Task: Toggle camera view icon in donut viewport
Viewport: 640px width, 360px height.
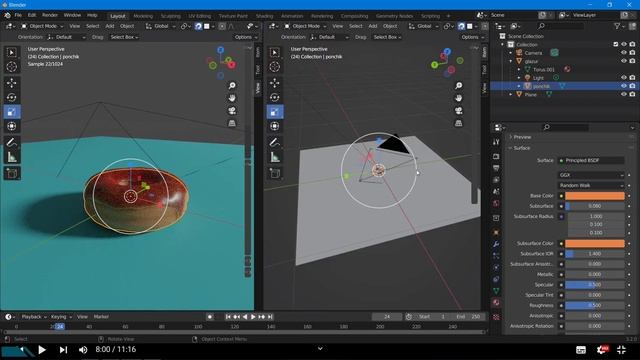Action: point(232,111)
